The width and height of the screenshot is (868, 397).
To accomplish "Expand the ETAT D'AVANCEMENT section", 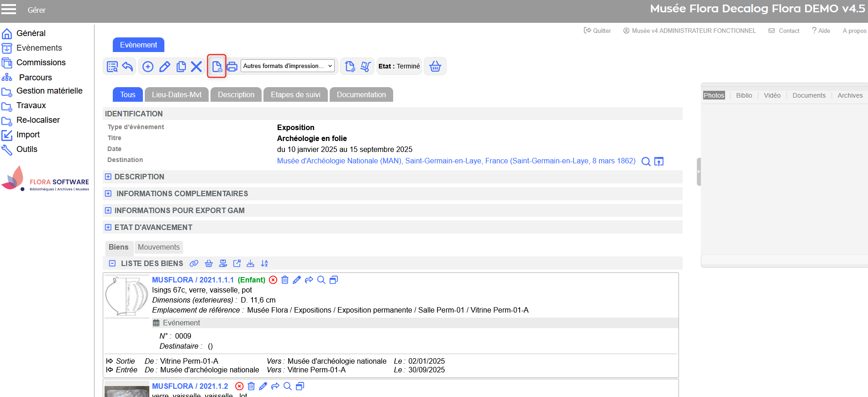I will [x=108, y=227].
